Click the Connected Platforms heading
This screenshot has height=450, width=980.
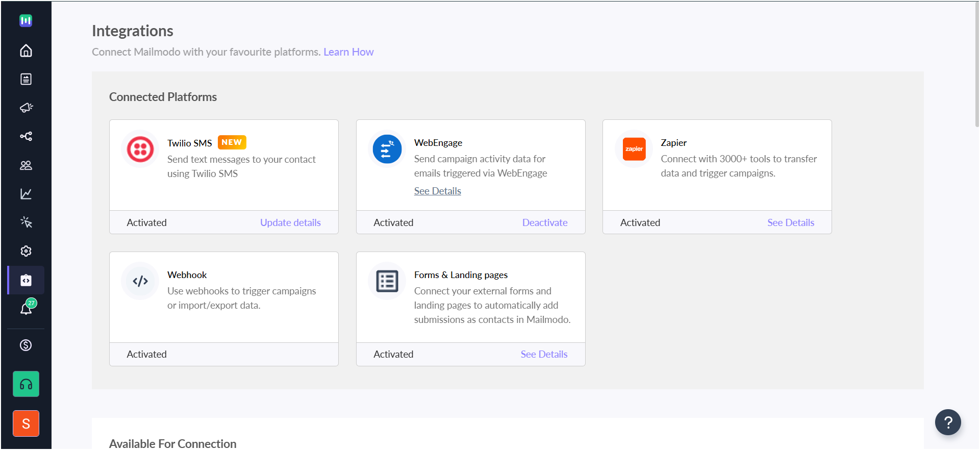[163, 97]
